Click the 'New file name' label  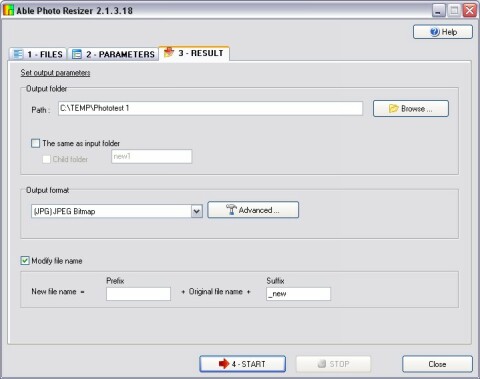[x=54, y=292]
